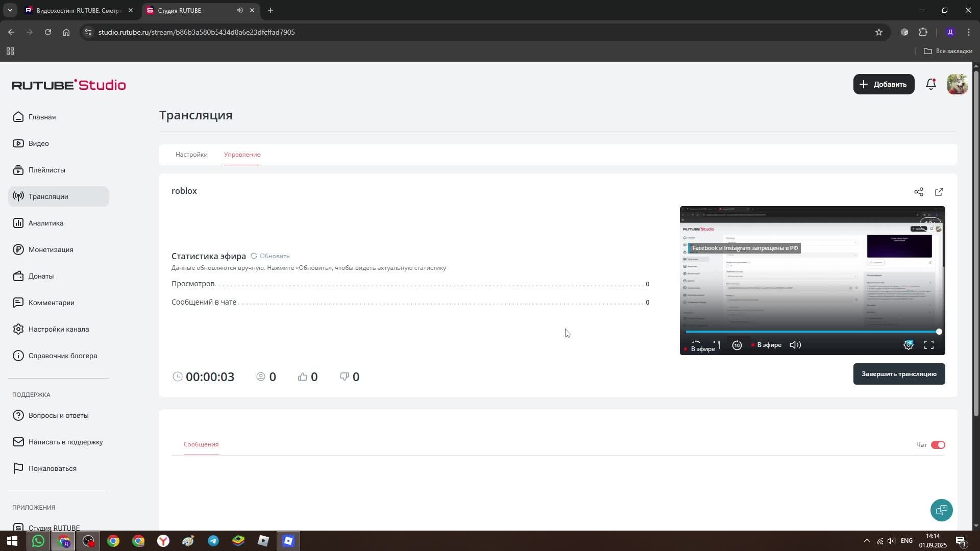
Task: Click the Добавить button
Action: pos(884,84)
